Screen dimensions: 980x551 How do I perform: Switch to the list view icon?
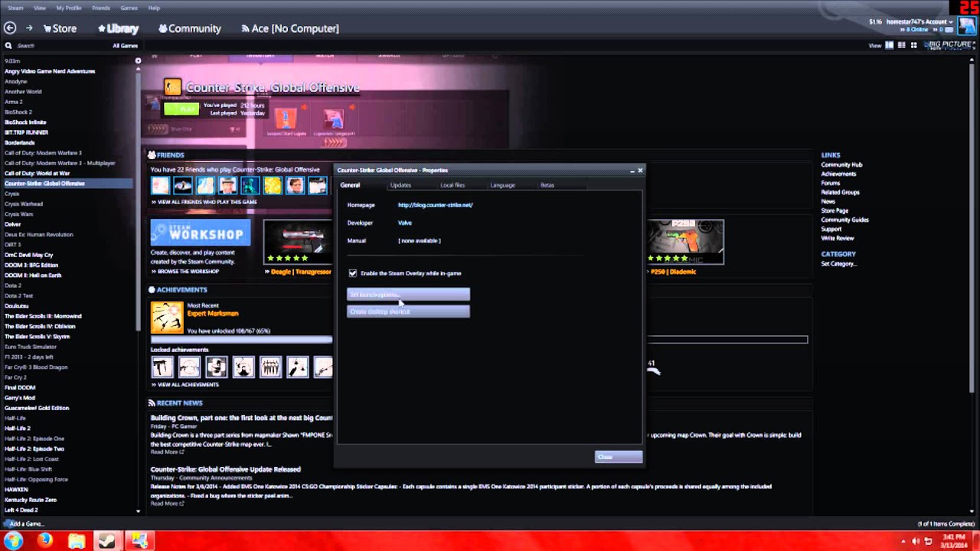(901, 45)
